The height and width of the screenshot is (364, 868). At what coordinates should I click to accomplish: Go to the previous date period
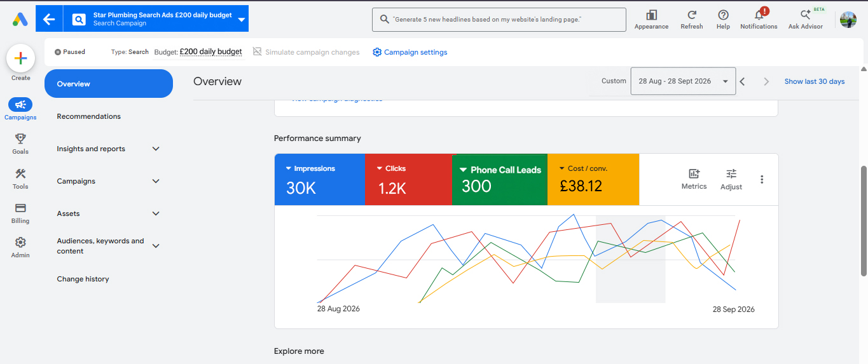[742, 81]
